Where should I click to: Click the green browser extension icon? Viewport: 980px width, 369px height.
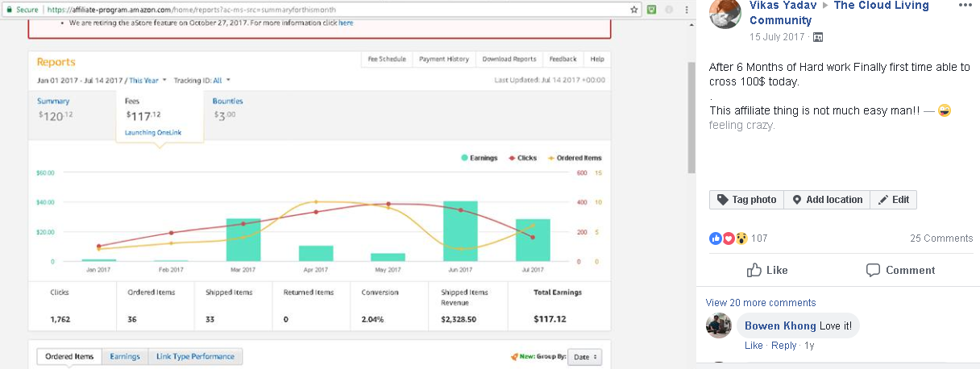click(651, 10)
